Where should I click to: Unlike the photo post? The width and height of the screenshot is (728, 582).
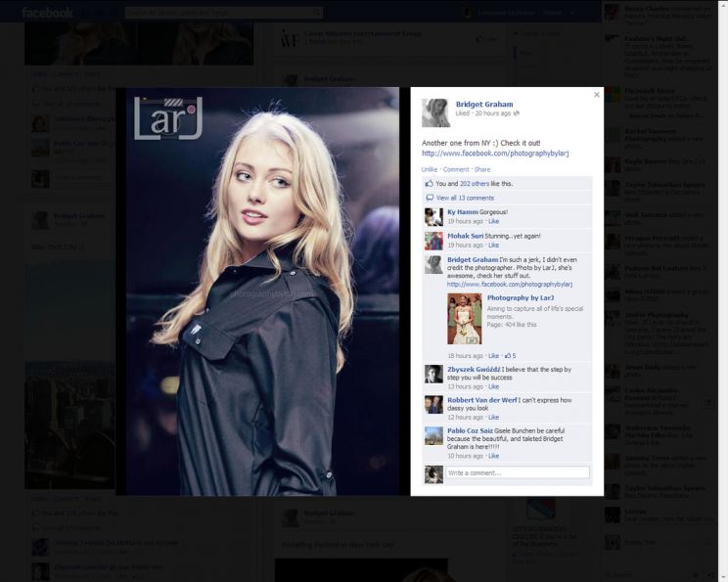[430, 169]
